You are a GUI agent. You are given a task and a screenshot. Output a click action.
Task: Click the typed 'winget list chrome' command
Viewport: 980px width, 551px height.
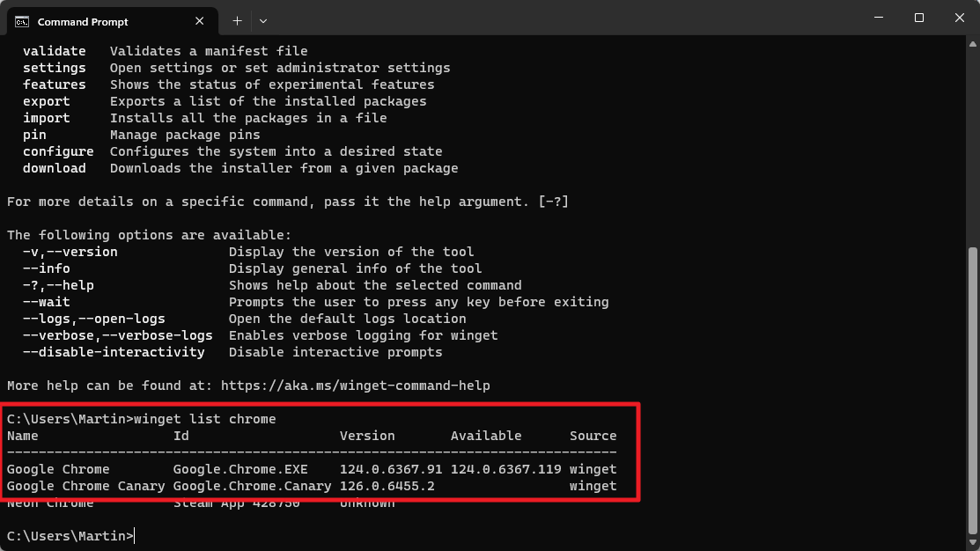(205, 419)
